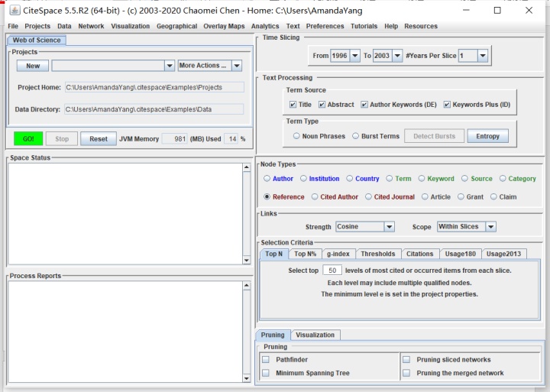This screenshot has width=550, height=392.
Task: Select Institution node type
Action: pos(303,179)
